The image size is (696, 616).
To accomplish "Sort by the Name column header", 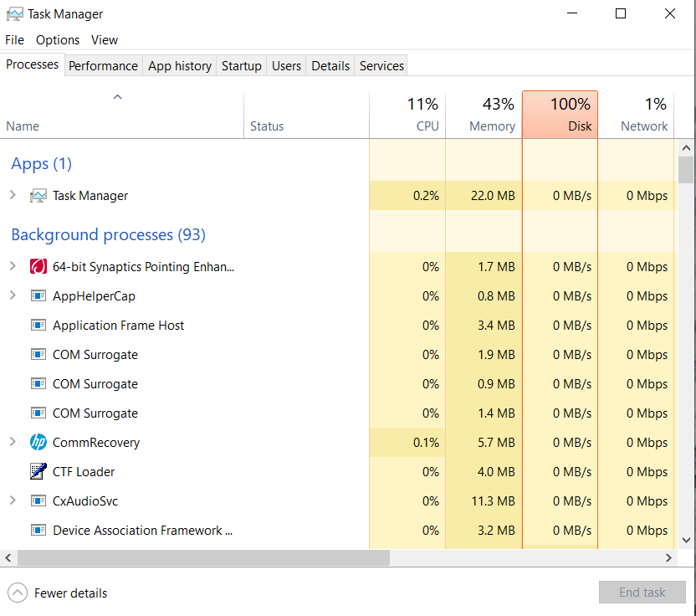I will pyautogui.click(x=121, y=116).
